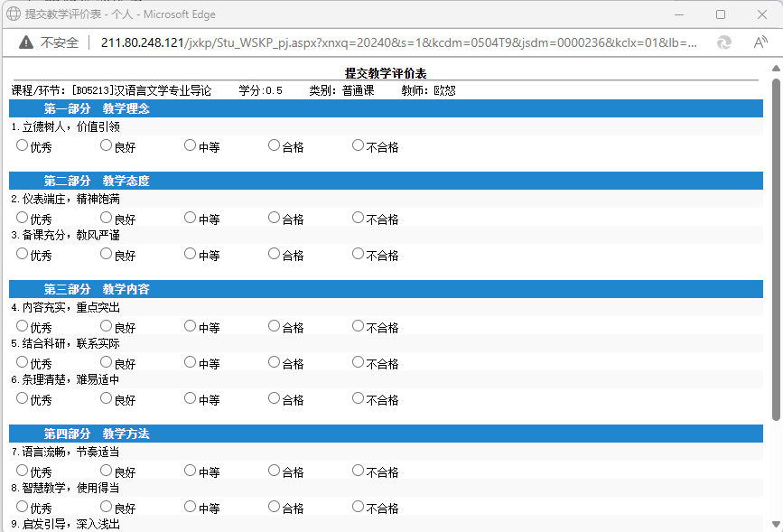783x532 pixels.
Task: Click the 第二部分 教学态度 section header
Action: point(97,182)
